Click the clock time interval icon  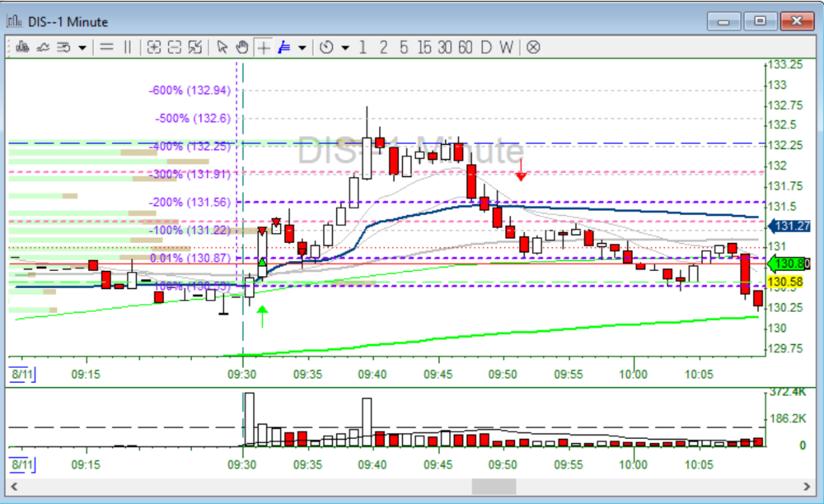[x=326, y=47]
